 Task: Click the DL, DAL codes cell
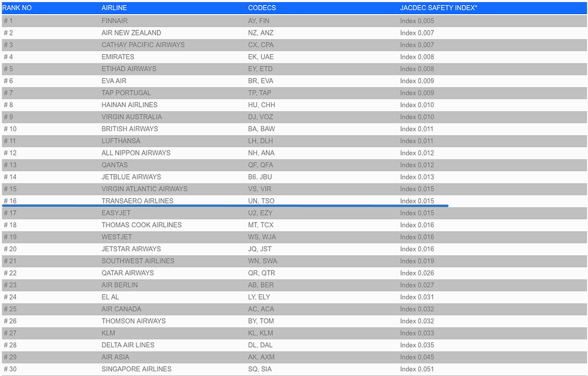(260, 345)
